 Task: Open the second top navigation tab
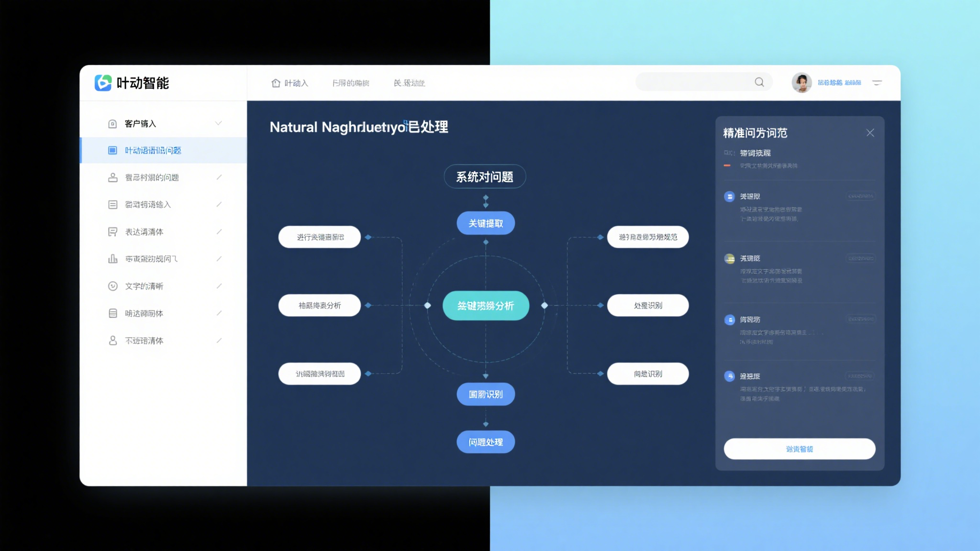[x=351, y=83]
